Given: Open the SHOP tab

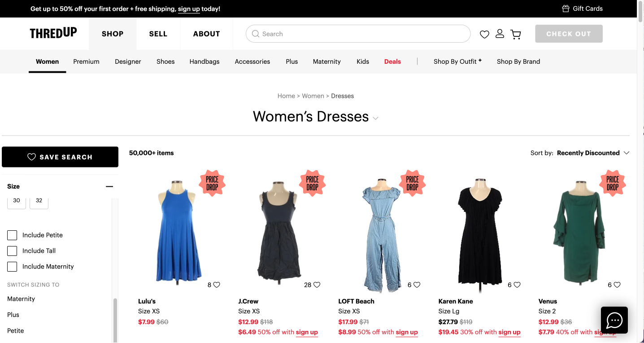Looking at the screenshot, I should [113, 34].
